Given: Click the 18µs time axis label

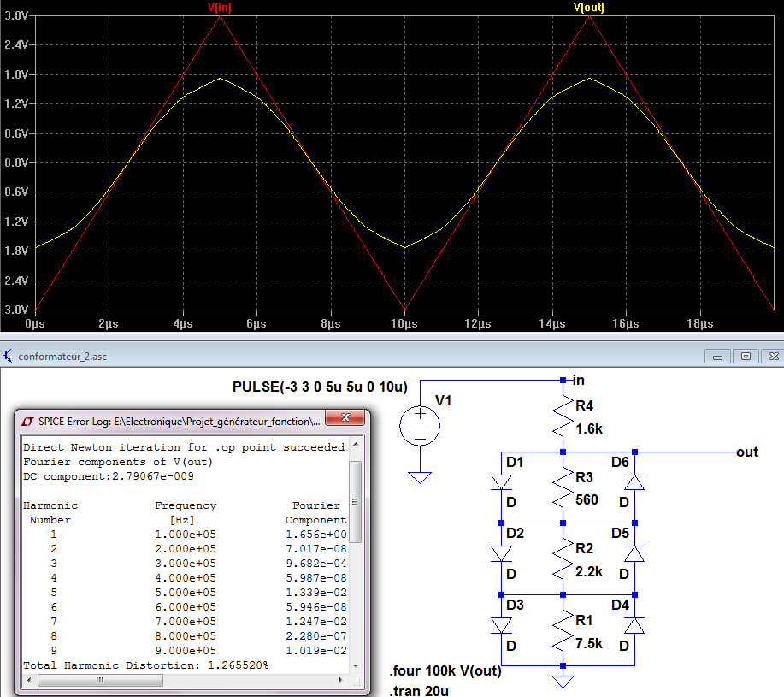Looking at the screenshot, I should coord(700,323).
